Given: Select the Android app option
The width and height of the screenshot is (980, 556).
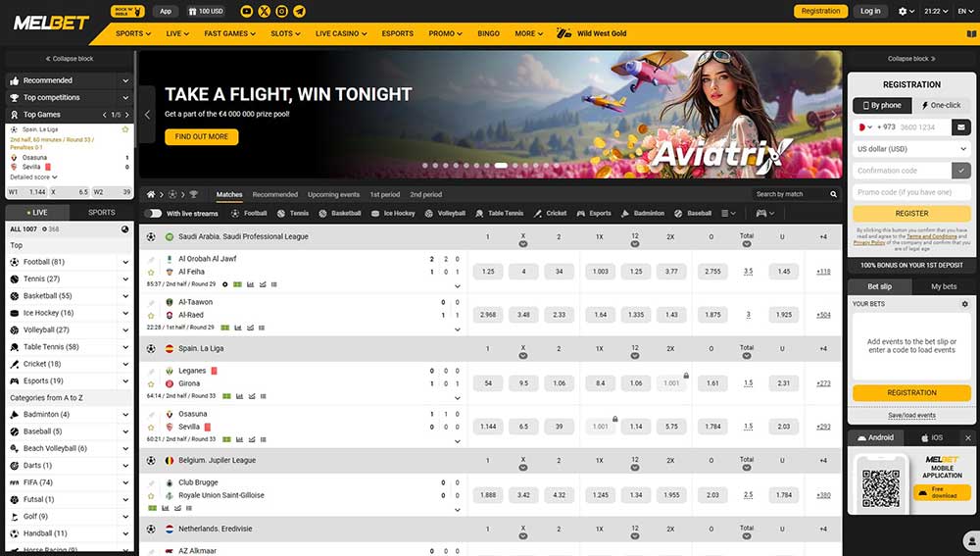Looking at the screenshot, I should point(875,437).
